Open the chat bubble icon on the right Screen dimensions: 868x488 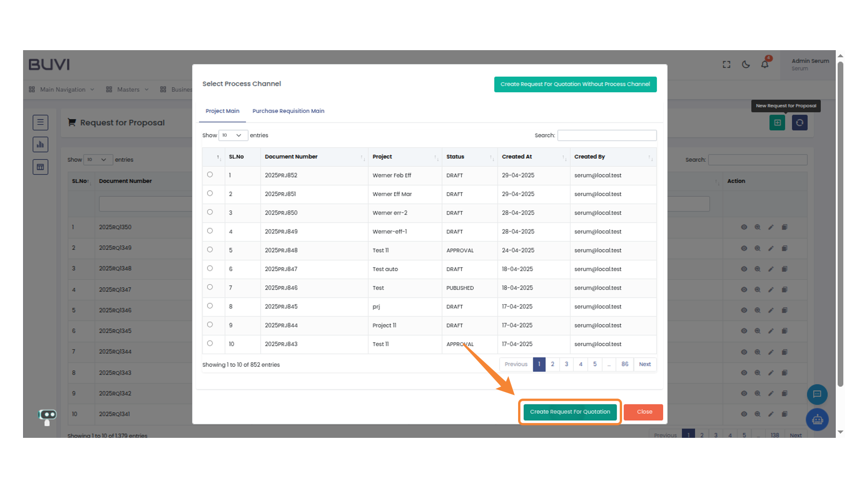point(817,394)
